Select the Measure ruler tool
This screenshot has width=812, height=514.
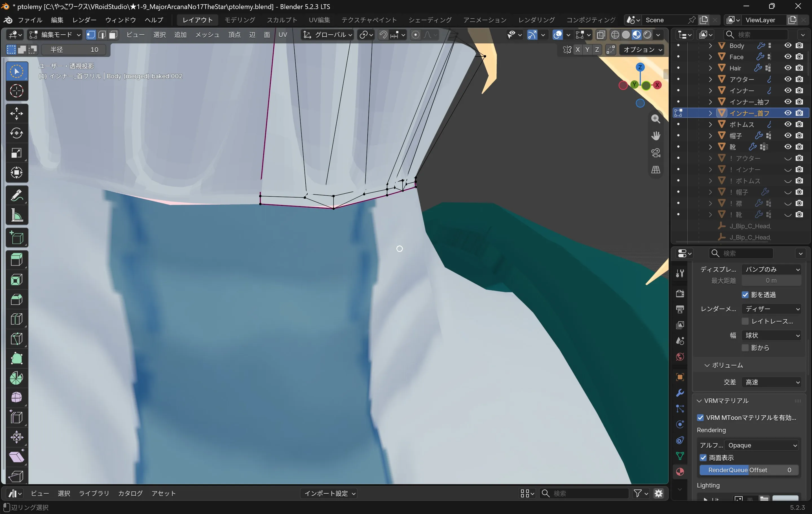tap(17, 215)
